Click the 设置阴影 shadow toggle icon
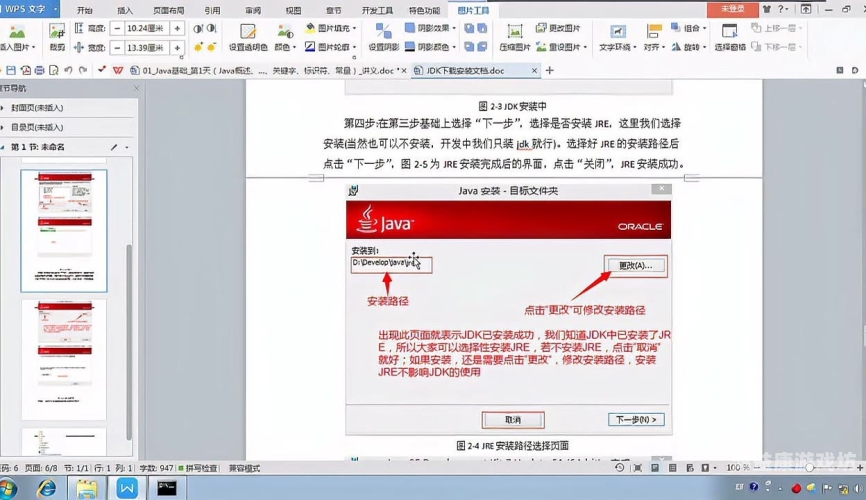 [x=383, y=31]
